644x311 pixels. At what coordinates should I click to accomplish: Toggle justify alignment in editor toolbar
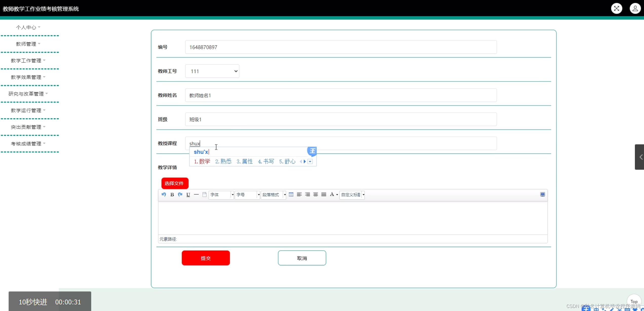point(324,195)
